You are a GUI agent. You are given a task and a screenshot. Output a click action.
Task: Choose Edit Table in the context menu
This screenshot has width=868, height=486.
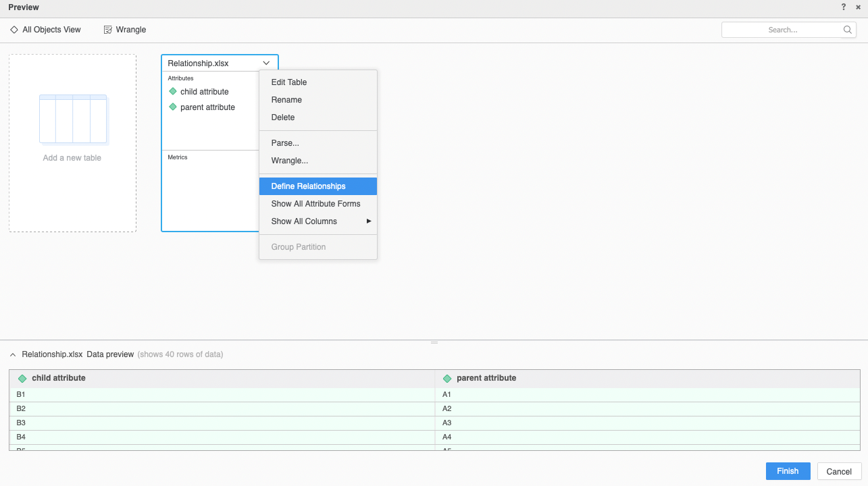tap(289, 82)
